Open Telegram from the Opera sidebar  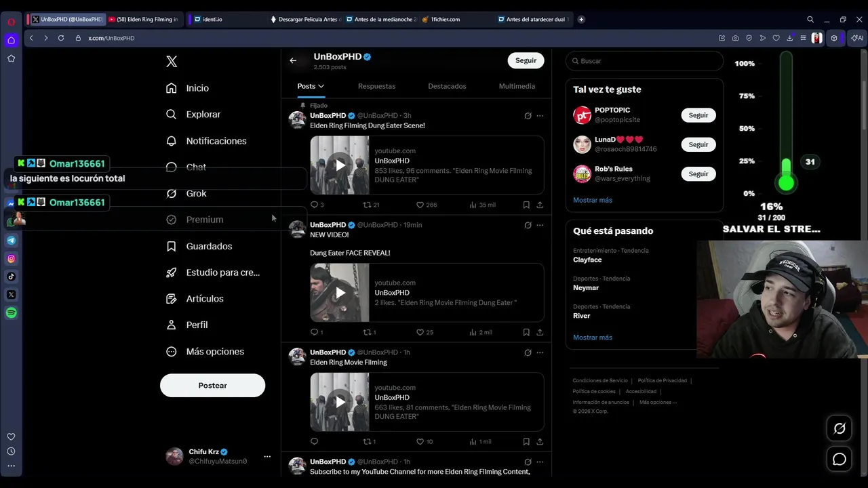coord(12,240)
